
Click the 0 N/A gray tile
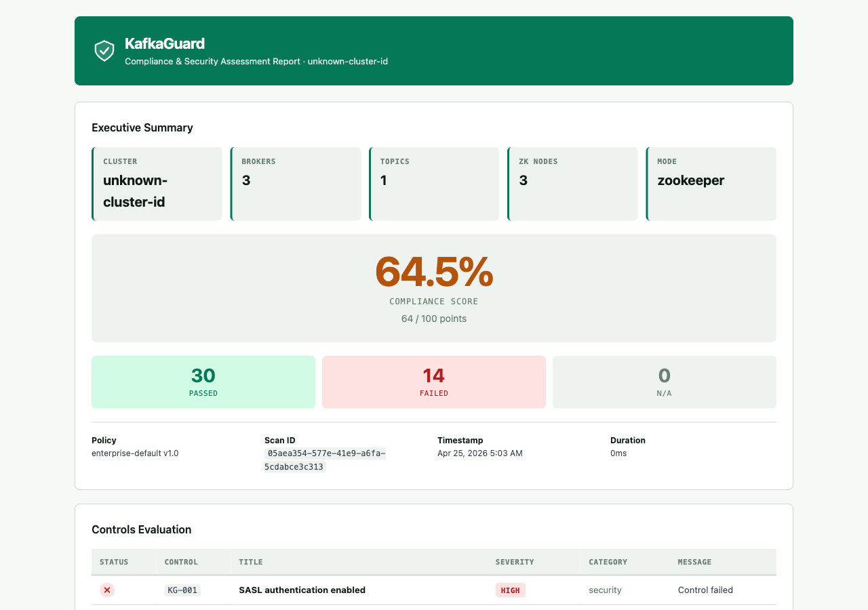(x=665, y=382)
